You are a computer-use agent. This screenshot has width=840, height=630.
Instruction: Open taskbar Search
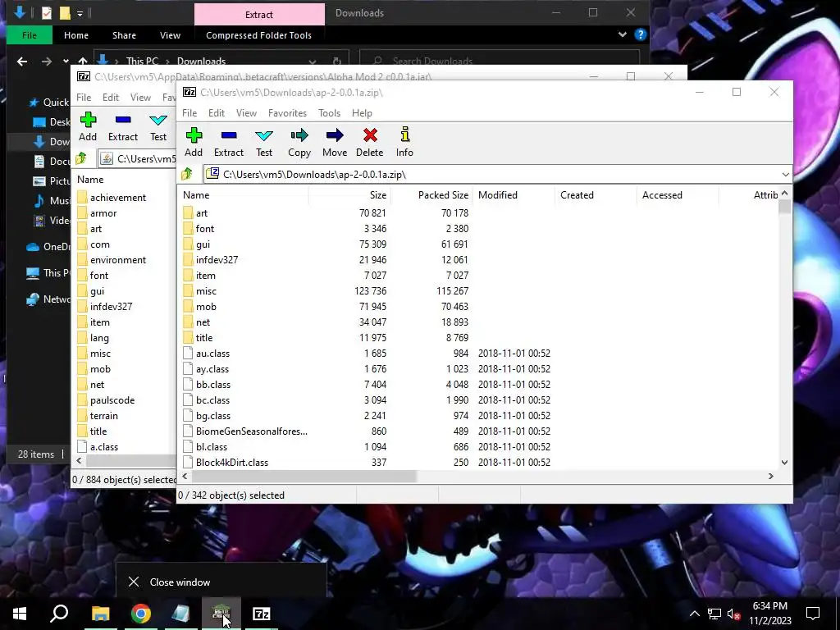pyautogui.click(x=59, y=613)
